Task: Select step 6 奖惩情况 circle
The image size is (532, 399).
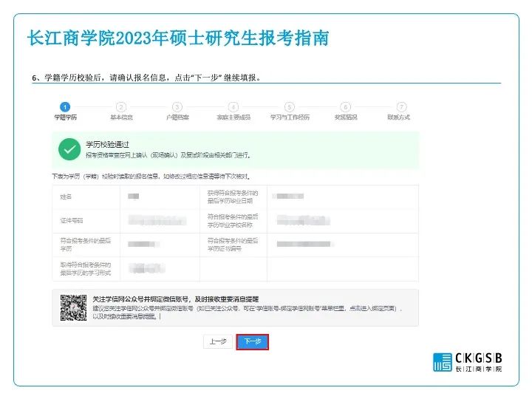Action: coord(345,107)
